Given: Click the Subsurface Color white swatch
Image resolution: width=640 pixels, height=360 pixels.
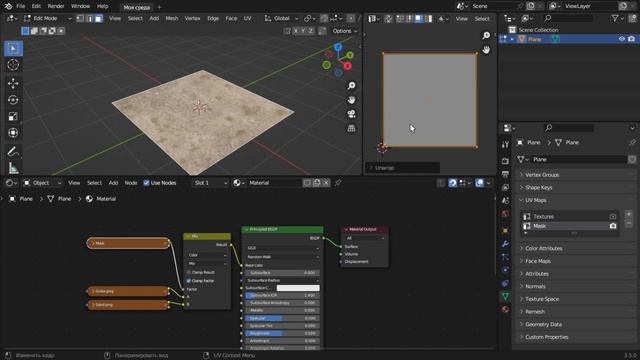Looking at the screenshot, I should click(298, 288).
